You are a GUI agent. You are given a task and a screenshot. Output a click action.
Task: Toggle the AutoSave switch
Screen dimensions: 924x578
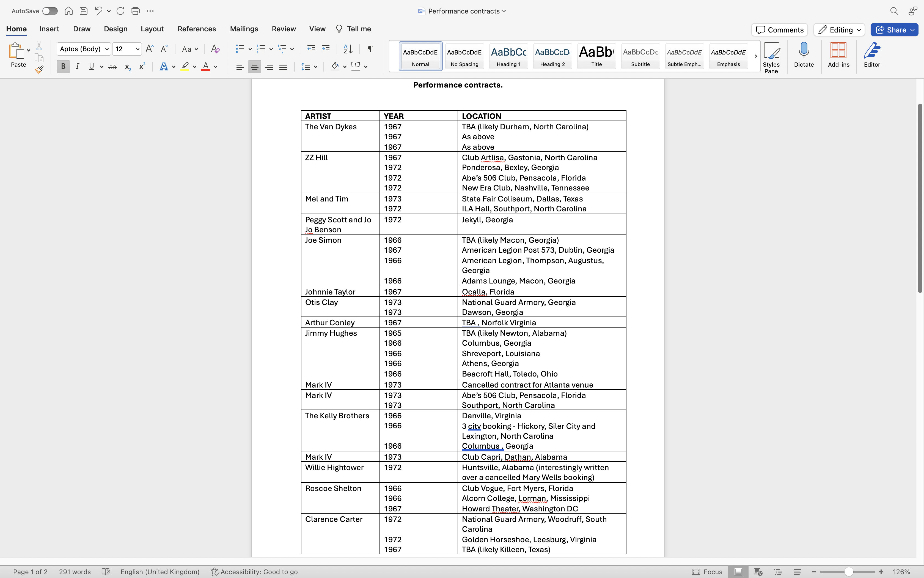(x=50, y=11)
